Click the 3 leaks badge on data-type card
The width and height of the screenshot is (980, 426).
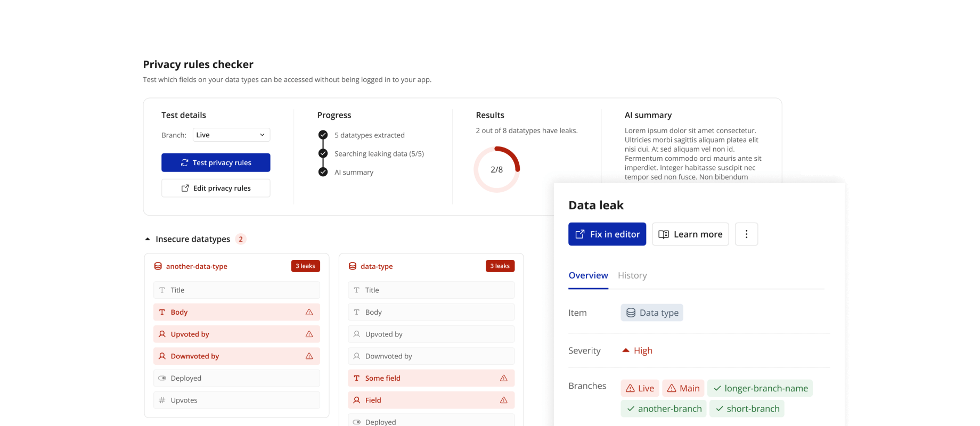click(500, 266)
